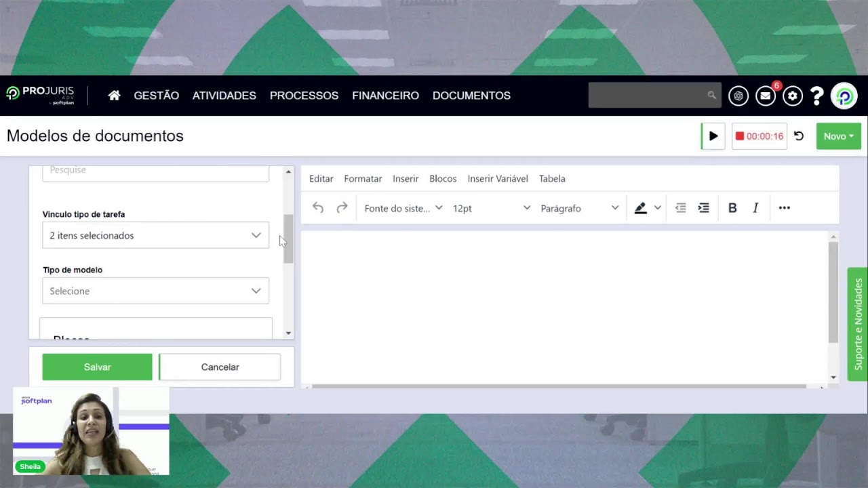Open the ATIVIDADES menu
Screen dimensions: 868x488
[x=224, y=96]
